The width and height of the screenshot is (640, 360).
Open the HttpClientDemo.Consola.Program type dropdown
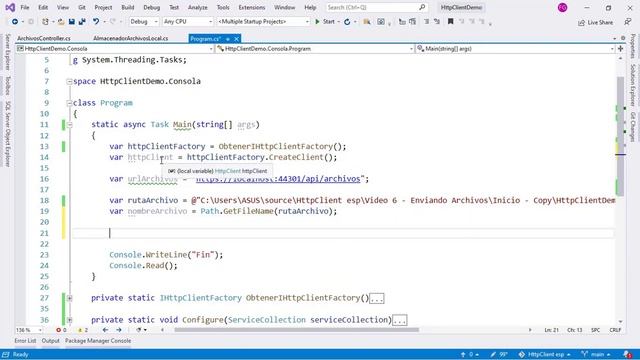click(x=315, y=49)
